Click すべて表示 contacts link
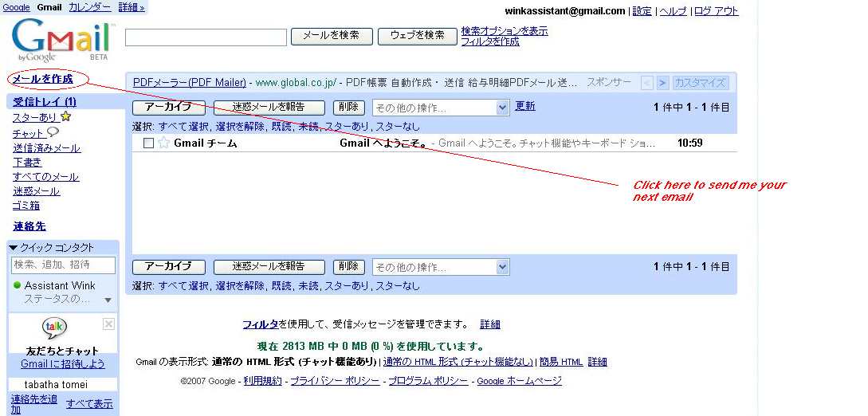The height and width of the screenshot is (416, 868). [89, 404]
